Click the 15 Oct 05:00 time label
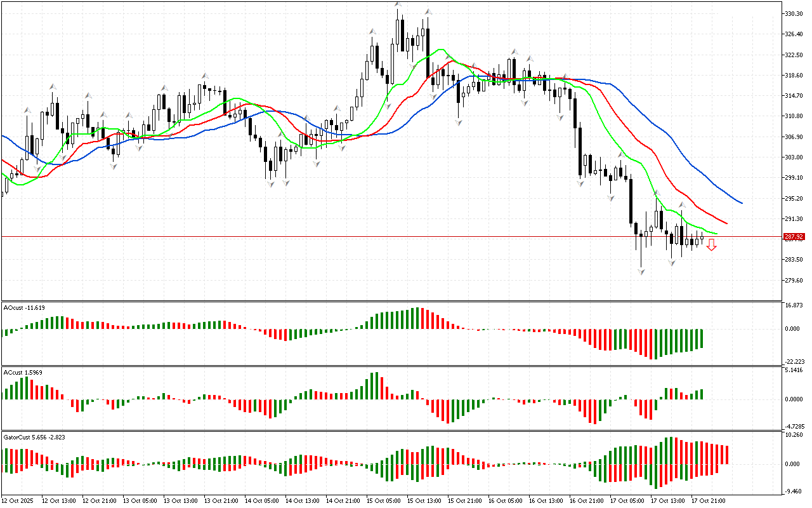Screen dimensions: 812x508 tap(383, 500)
